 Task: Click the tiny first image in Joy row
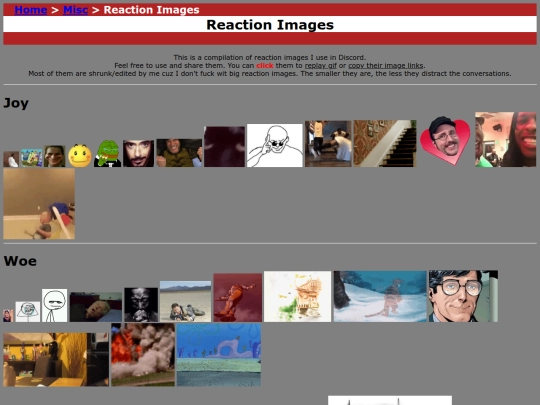pos(11,159)
